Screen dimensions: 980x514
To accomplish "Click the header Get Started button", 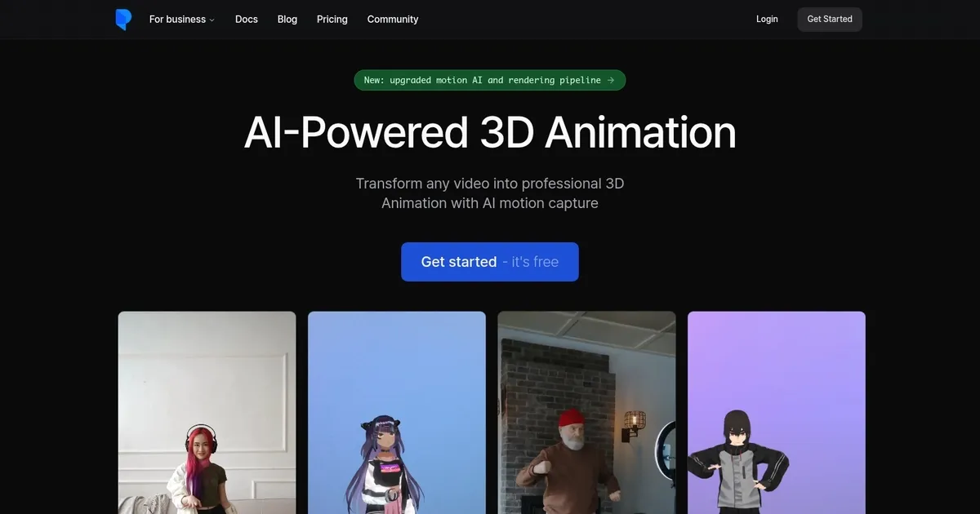I will (x=830, y=20).
